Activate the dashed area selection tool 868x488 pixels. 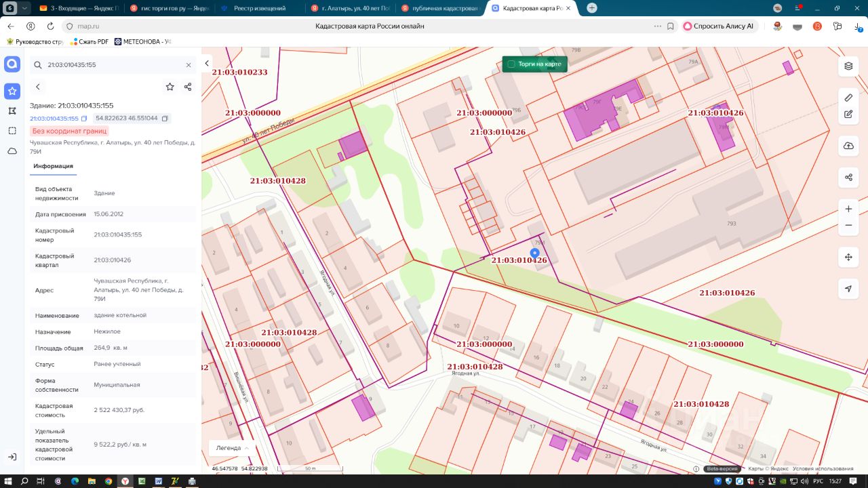(x=12, y=131)
